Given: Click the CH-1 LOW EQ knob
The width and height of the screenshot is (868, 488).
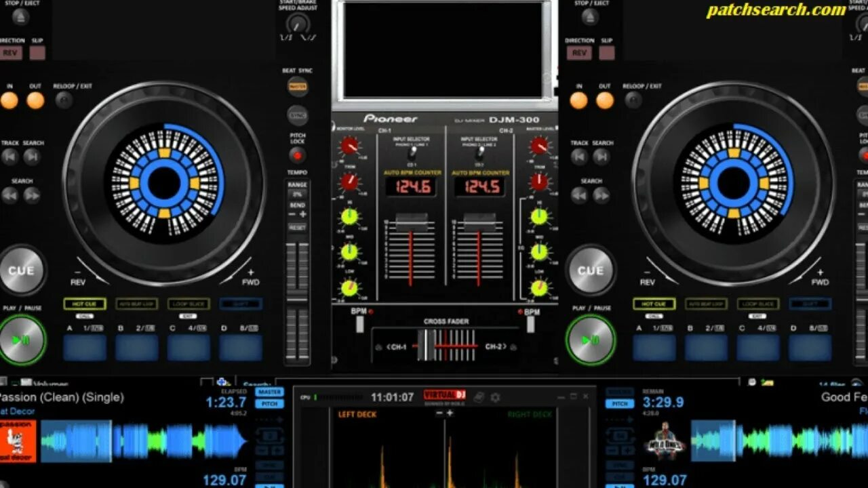Looking at the screenshot, I should coord(349,288).
